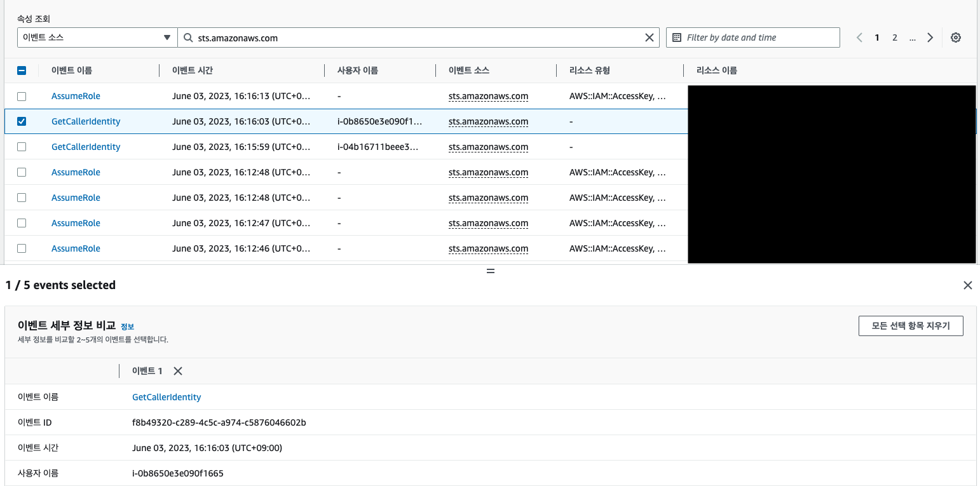Close the events selected panel
Viewport: 980px width, 486px height.
coord(968,285)
